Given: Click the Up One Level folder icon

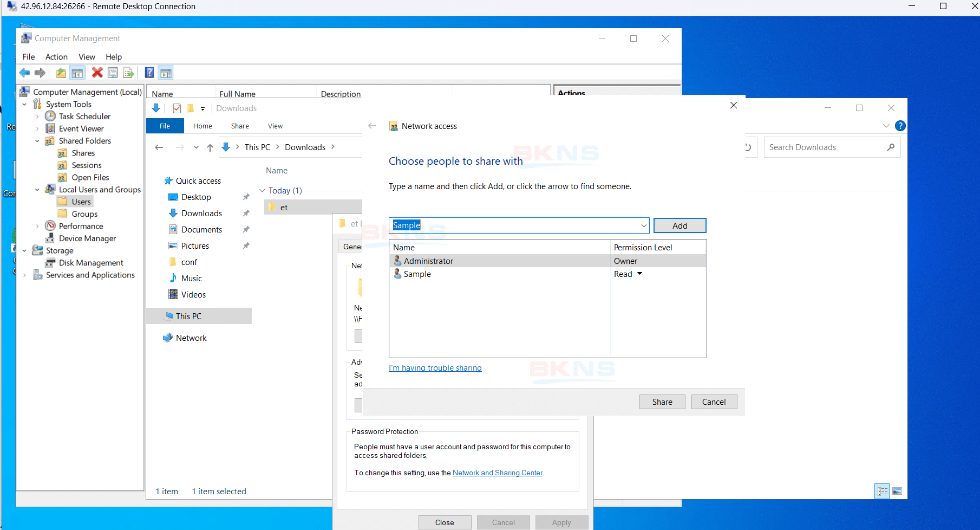Looking at the screenshot, I should click(x=61, y=73).
